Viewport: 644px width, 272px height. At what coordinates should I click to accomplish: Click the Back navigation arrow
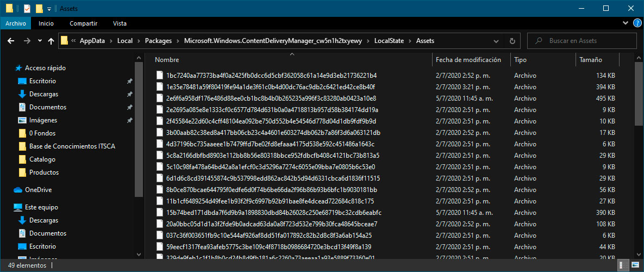click(x=12, y=41)
